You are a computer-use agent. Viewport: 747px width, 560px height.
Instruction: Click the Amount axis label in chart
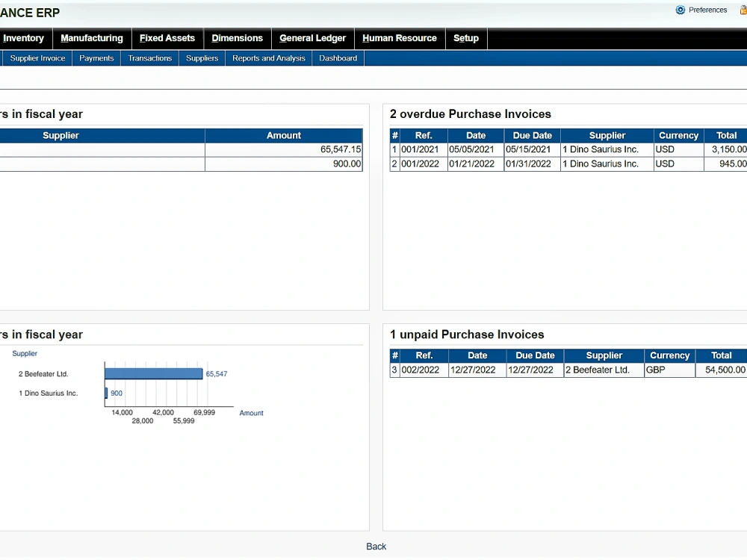point(251,414)
